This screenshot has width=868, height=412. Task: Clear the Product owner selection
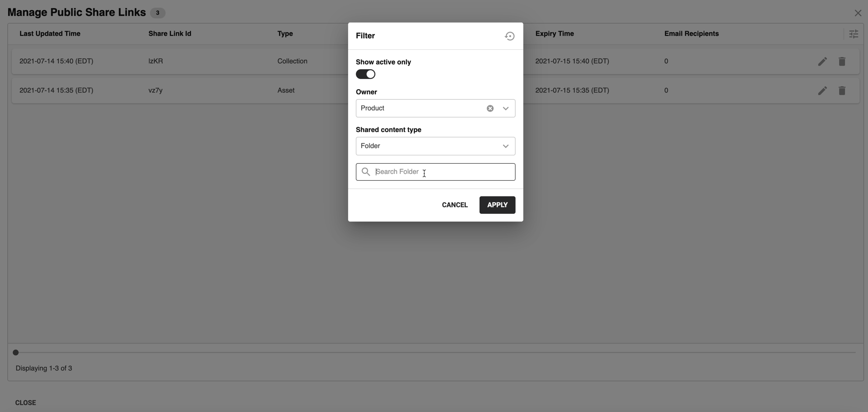pos(490,109)
